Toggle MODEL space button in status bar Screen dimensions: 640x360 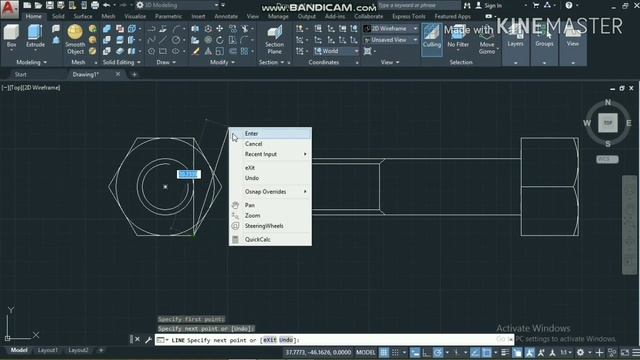(366, 352)
